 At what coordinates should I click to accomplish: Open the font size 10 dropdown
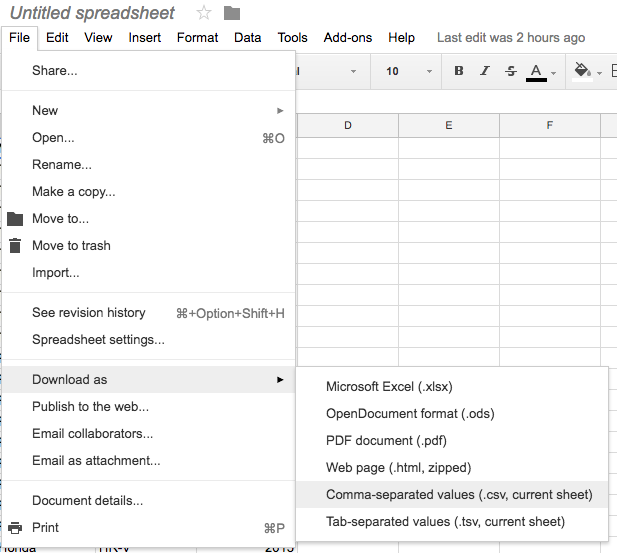407,71
